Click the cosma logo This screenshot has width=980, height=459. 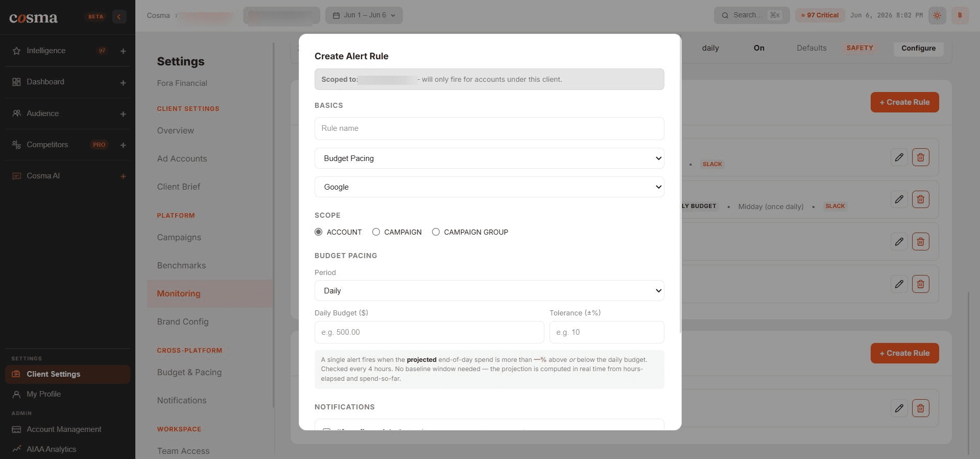pos(33,17)
